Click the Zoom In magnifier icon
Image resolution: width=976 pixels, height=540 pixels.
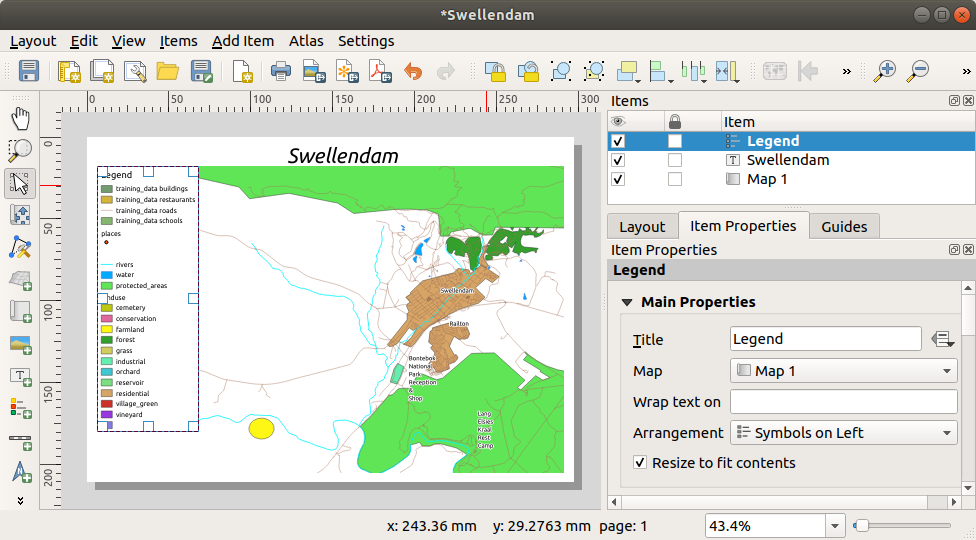[x=884, y=71]
